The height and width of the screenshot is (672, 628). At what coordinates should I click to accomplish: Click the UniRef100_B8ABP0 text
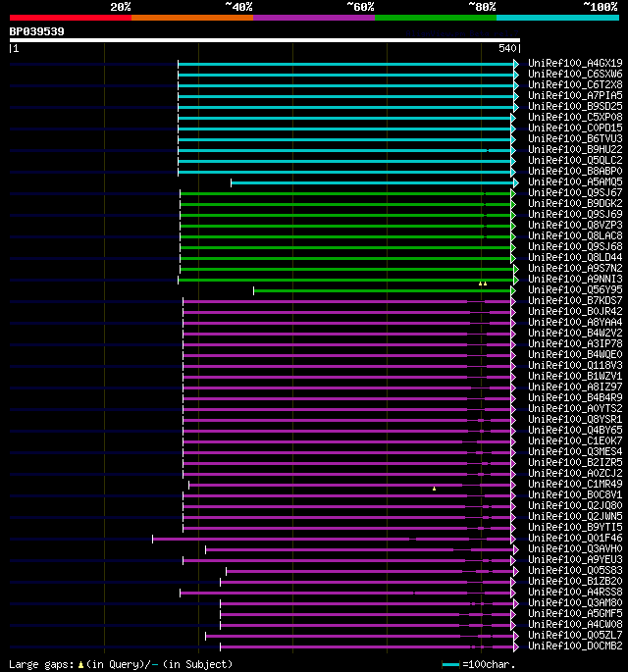point(575,171)
